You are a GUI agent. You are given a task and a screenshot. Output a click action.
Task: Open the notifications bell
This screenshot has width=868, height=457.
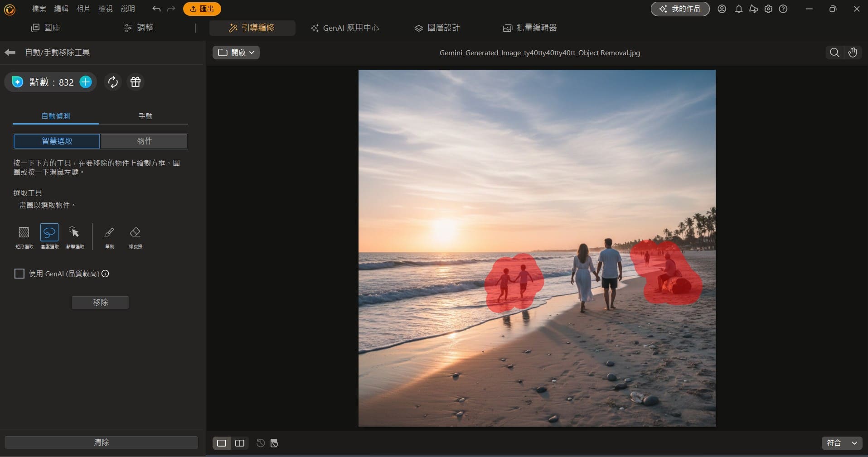click(x=739, y=9)
